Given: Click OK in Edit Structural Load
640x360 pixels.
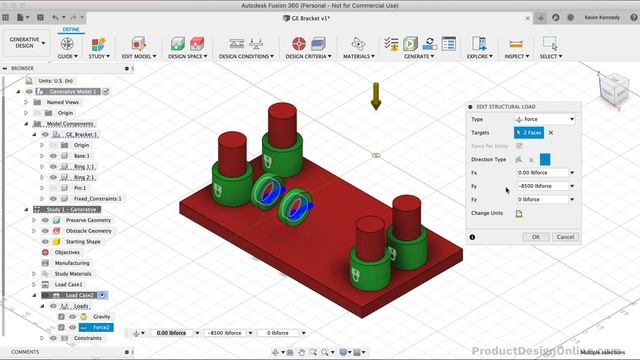Looking at the screenshot, I should (536, 237).
